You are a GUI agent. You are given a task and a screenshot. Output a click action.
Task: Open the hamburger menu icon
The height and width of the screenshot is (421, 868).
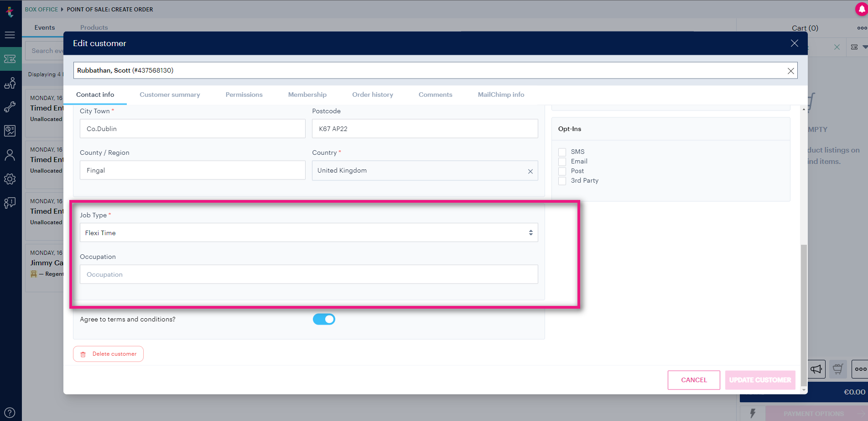[x=10, y=35]
